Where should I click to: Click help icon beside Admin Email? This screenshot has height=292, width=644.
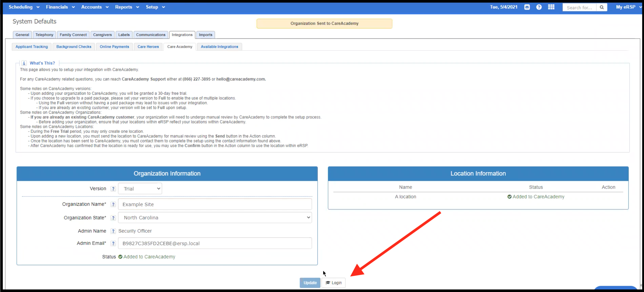coord(113,243)
